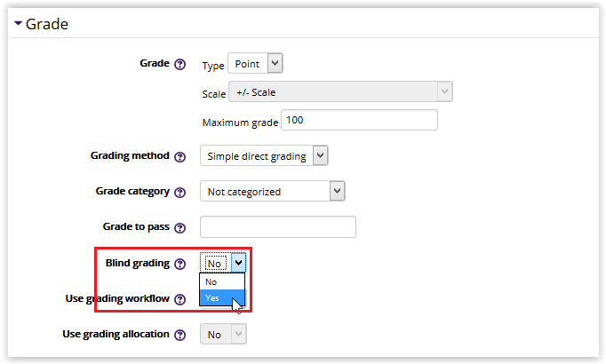Click the Blind grading label

138,264
